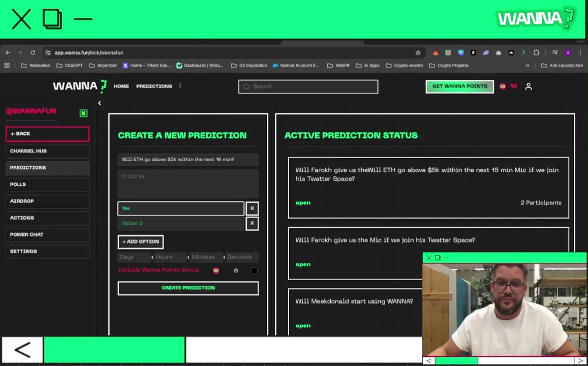
Task: Show hidden bookmarks with the double chevron
Action: [x=527, y=65]
